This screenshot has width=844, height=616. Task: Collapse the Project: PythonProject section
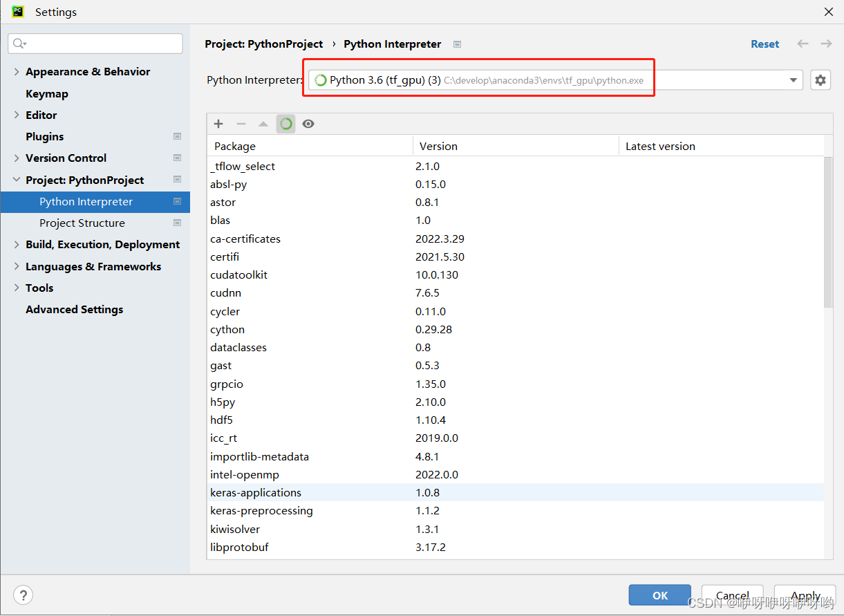17,180
